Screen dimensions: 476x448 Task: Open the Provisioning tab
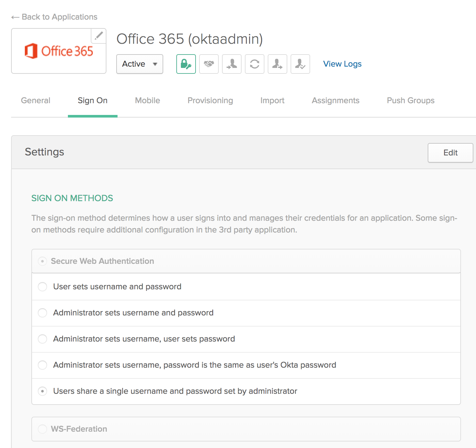tap(210, 101)
